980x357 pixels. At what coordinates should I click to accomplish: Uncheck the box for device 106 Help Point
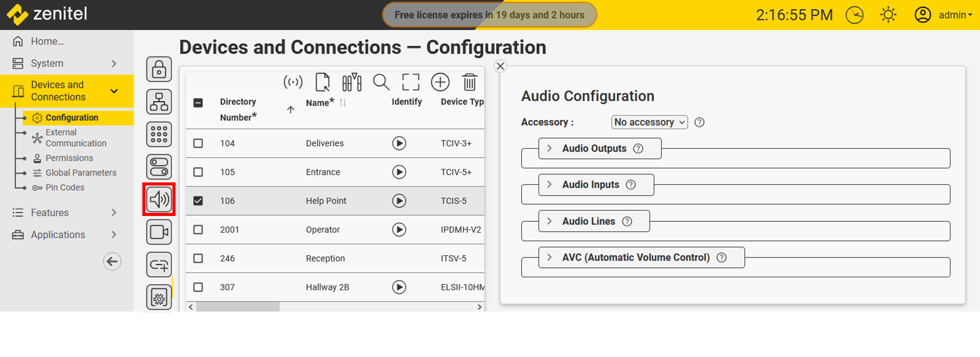click(198, 201)
